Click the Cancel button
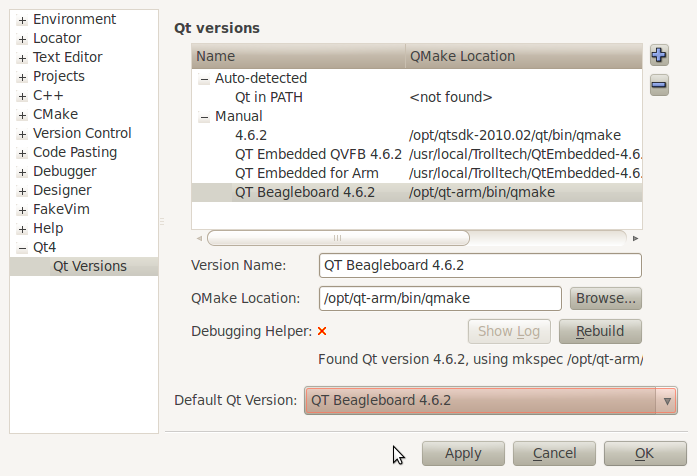 tap(554, 453)
